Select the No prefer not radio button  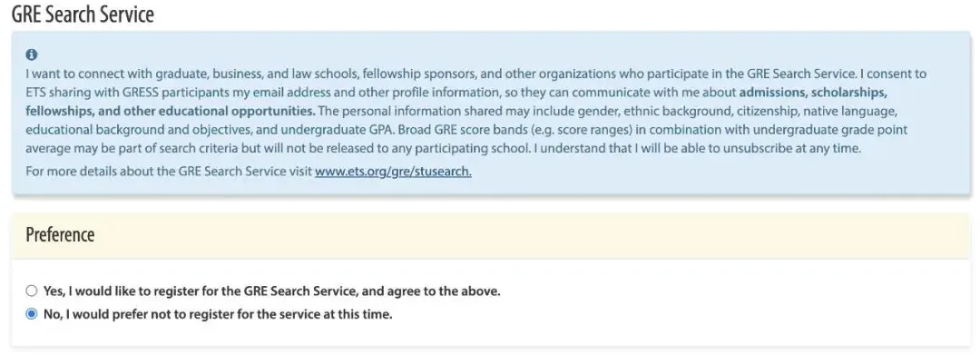(31, 314)
